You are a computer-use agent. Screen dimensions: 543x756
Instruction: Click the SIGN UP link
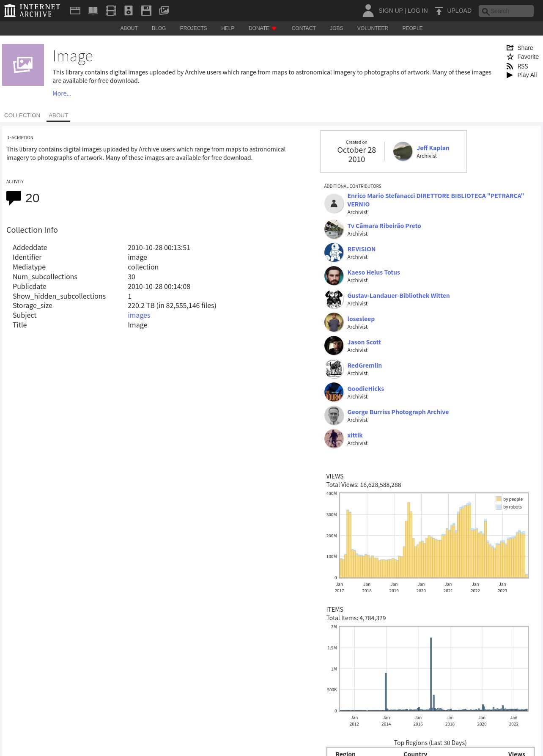(390, 11)
